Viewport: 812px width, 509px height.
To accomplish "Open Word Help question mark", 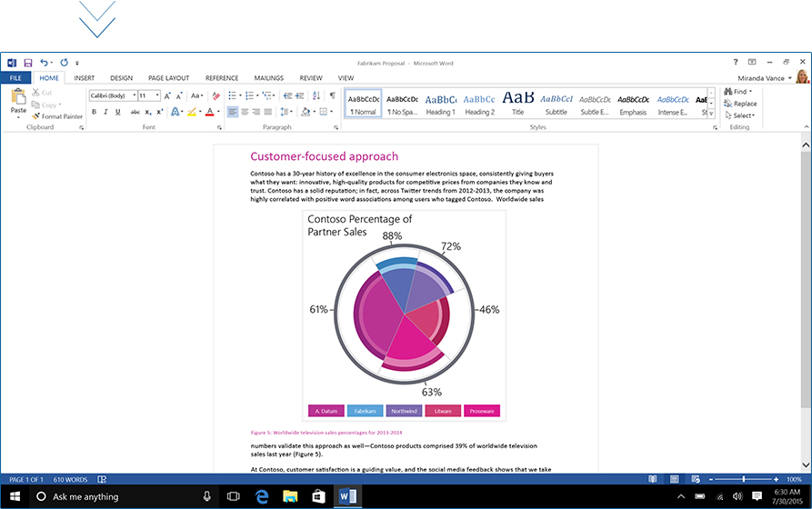I will coord(736,62).
